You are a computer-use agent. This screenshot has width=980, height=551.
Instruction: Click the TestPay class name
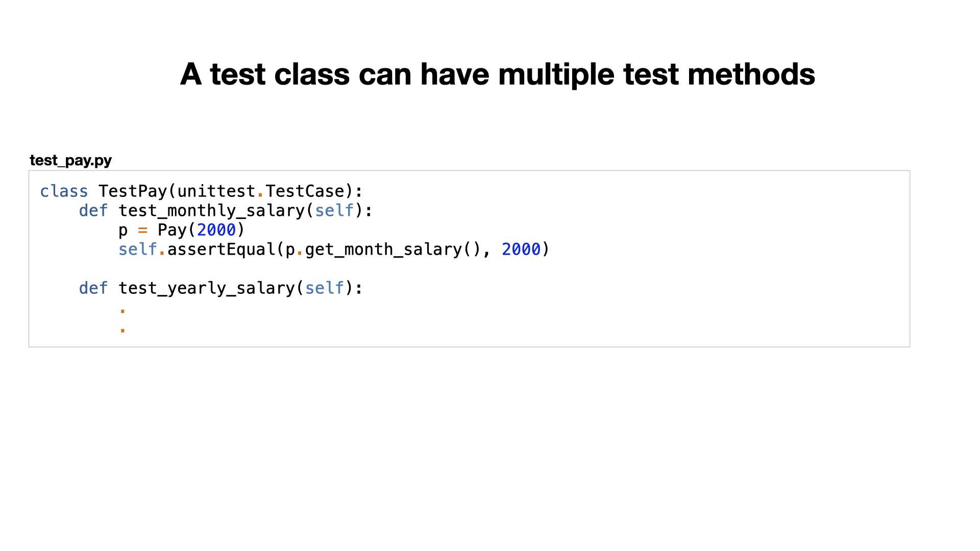point(133,191)
